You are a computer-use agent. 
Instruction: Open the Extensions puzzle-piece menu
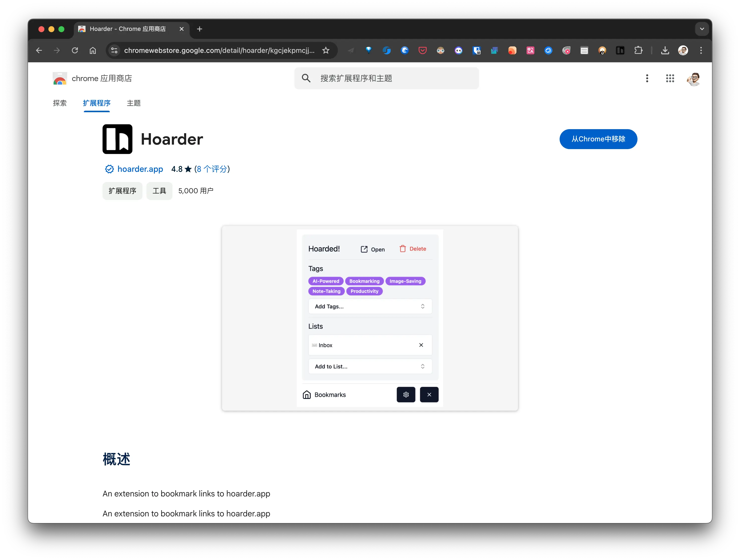point(638,50)
